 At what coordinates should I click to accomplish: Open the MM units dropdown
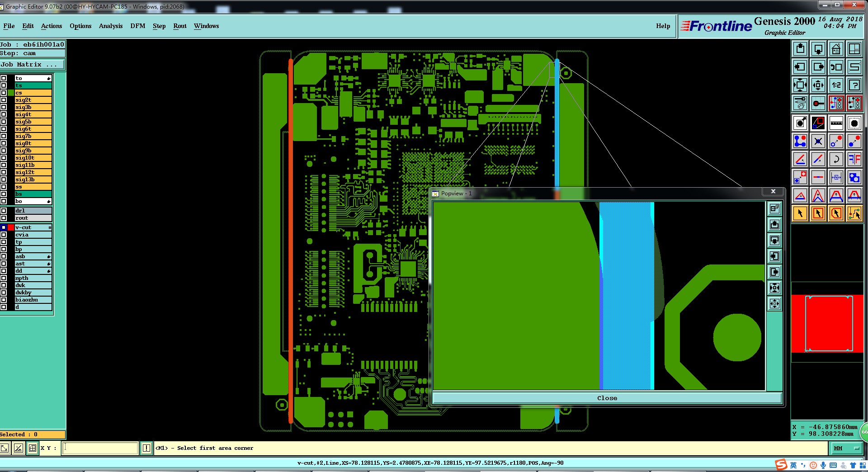[x=847, y=448]
